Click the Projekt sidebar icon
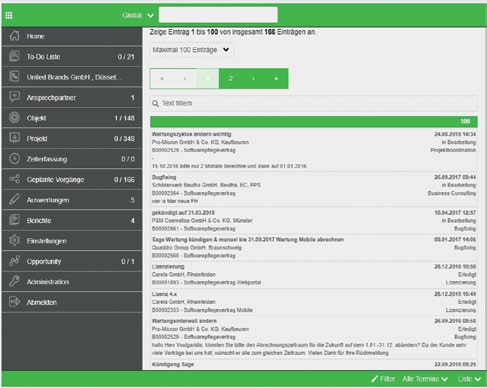The height and width of the screenshot is (388, 487). click(14, 138)
